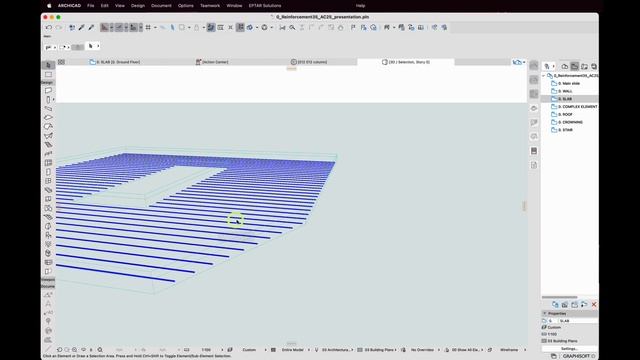Switch Navigator to the Publisher Sets icon
The image size is (640, 360).
(x=594, y=66)
